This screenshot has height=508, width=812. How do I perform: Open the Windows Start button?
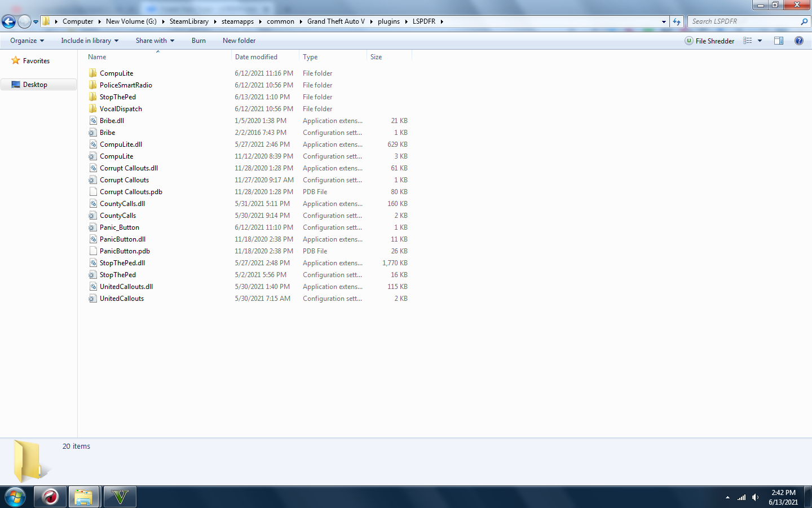pyautogui.click(x=15, y=497)
